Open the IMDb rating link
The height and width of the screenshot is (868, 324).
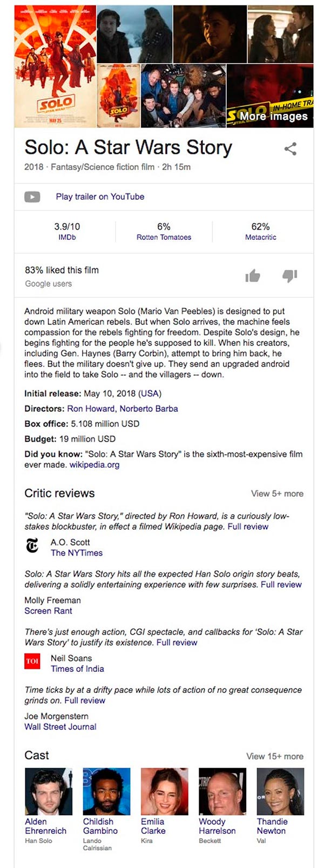click(x=67, y=237)
